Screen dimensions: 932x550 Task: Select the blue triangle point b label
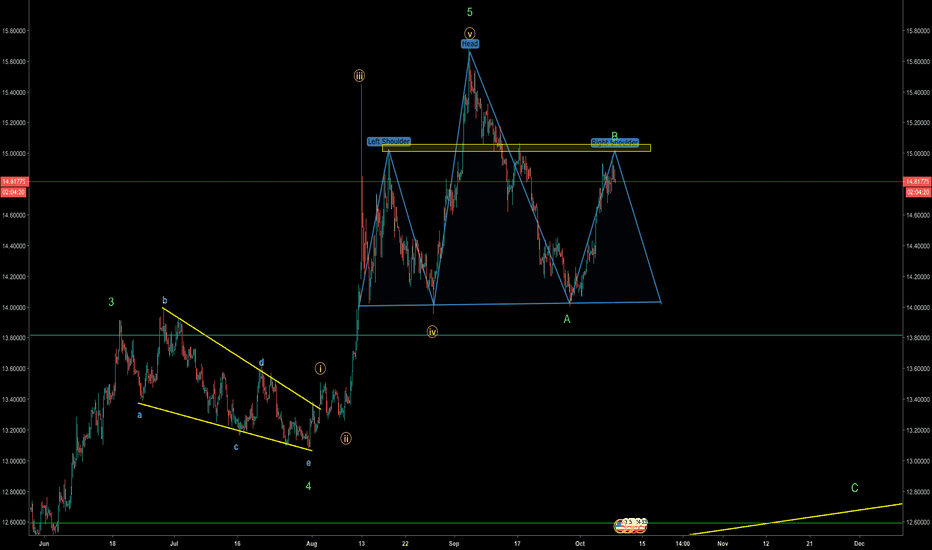click(x=165, y=300)
